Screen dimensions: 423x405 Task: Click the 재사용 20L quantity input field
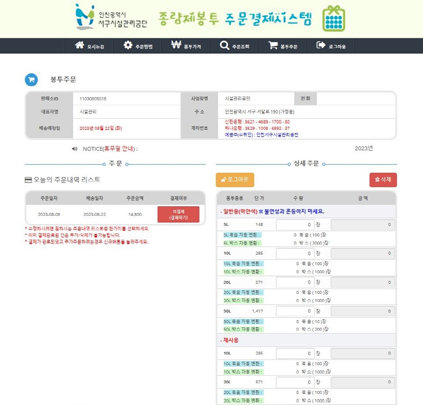(295, 382)
